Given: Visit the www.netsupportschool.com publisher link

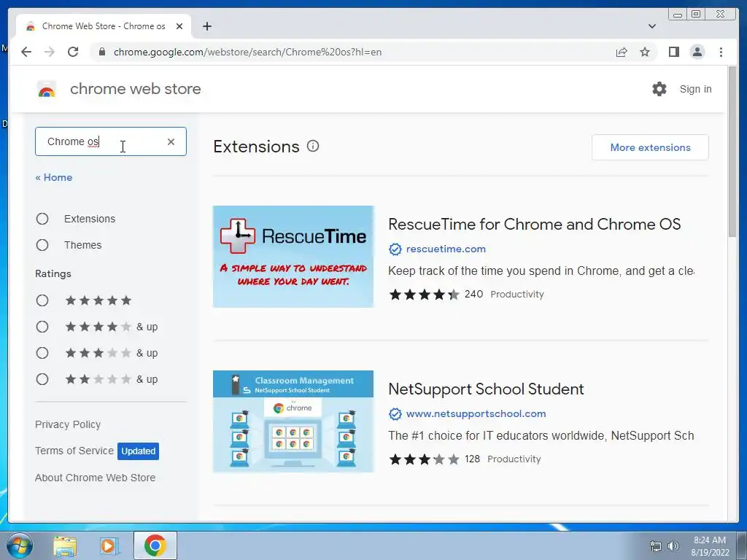Looking at the screenshot, I should pyautogui.click(x=476, y=414).
